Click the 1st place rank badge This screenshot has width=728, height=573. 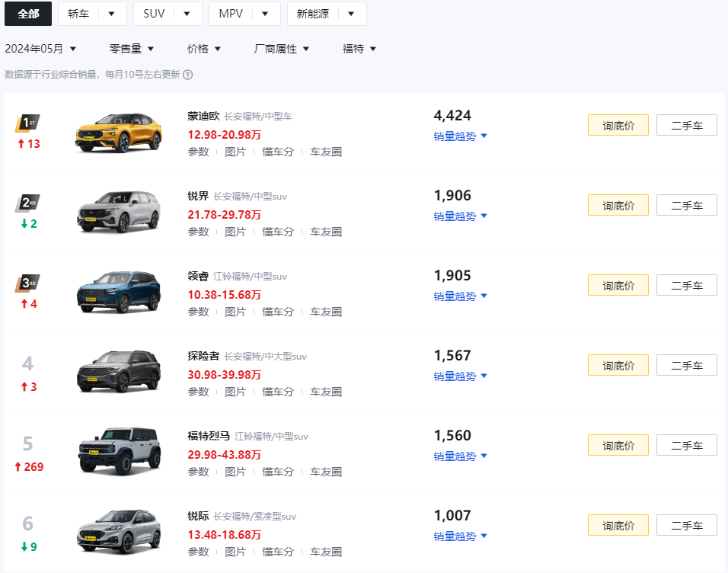(27, 123)
